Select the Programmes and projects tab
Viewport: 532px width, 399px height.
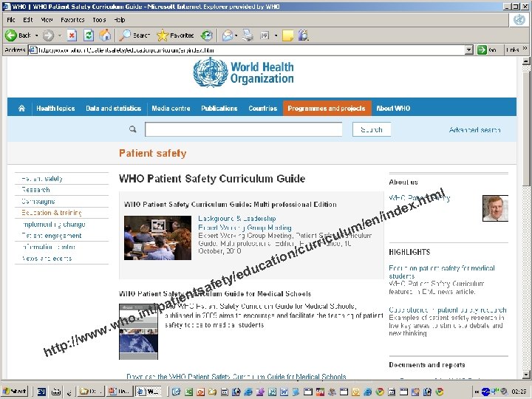click(x=327, y=108)
